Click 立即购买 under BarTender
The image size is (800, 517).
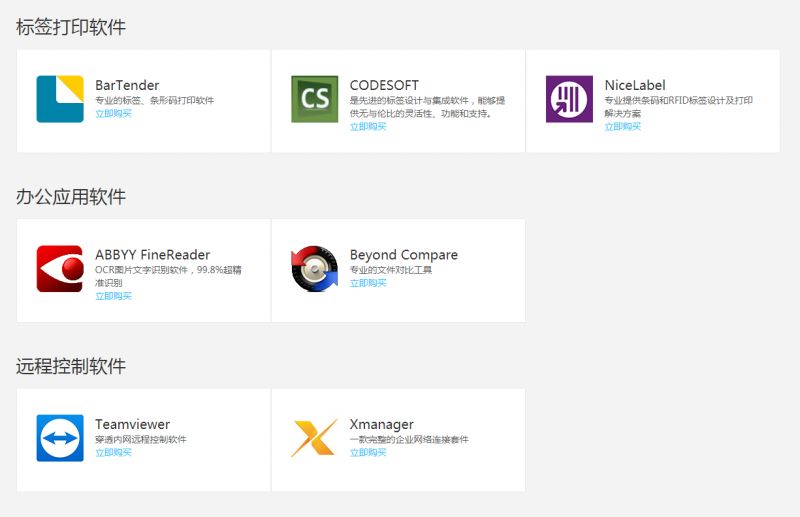click(x=113, y=114)
